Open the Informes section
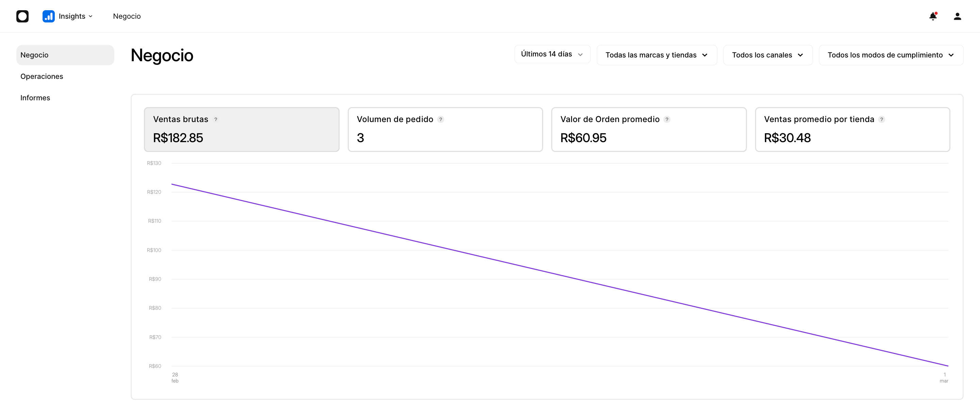980x406 pixels. click(x=35, y=98)
